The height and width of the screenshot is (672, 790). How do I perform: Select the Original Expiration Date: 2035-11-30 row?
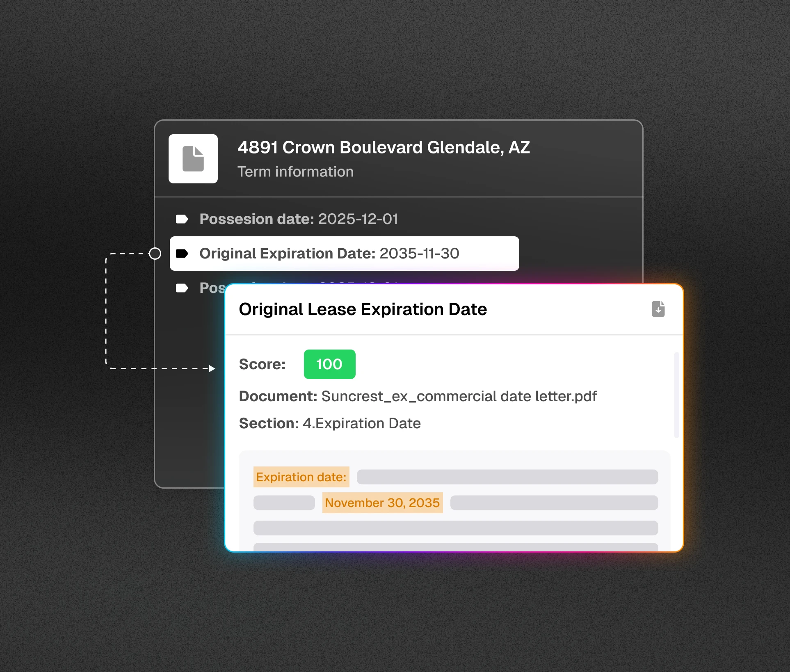pos(344,254)
